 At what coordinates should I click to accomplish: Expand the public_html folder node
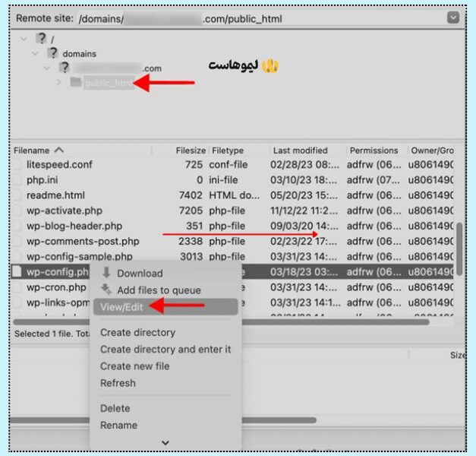pyautogui.click(x=59, y=82)
